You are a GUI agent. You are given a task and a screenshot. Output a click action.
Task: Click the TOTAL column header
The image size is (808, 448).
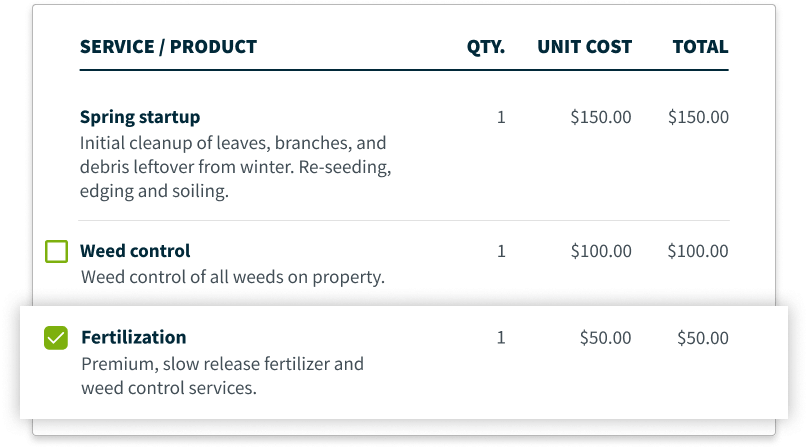pos(700,47)
